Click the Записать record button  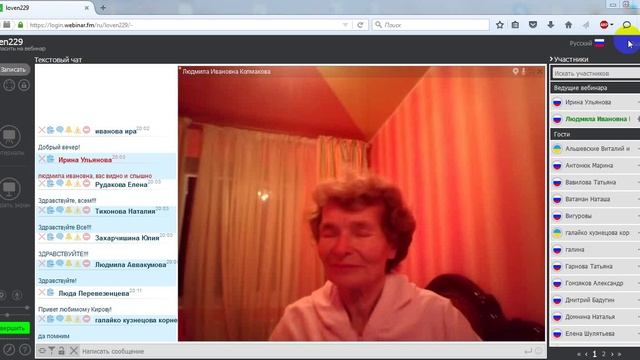coord(14,69)
